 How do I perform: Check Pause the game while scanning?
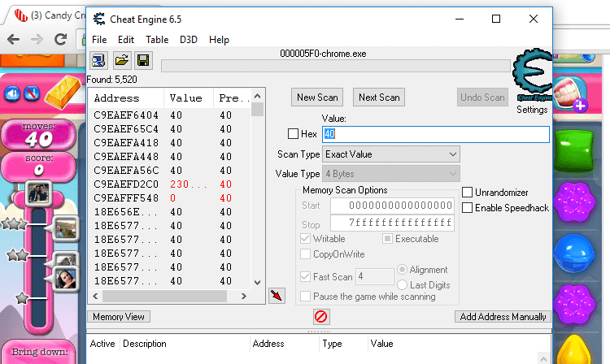pyautogui.click(x=305, y=297)
